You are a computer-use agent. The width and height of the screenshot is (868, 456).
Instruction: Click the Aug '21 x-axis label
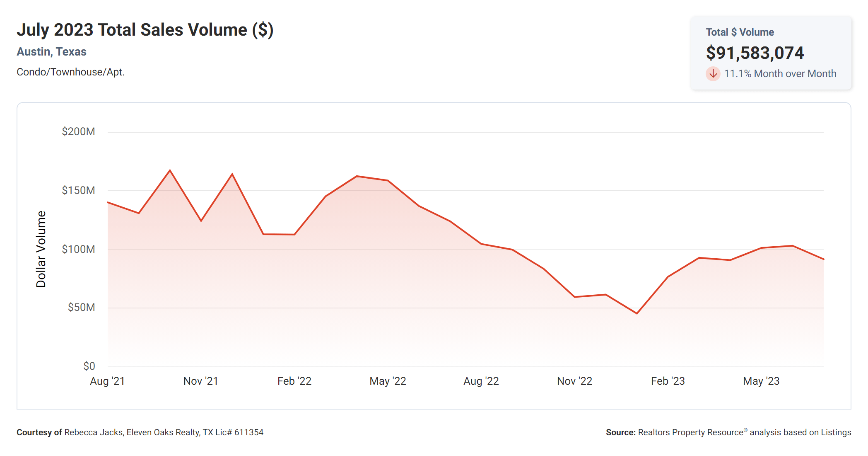tap(107, 381)
